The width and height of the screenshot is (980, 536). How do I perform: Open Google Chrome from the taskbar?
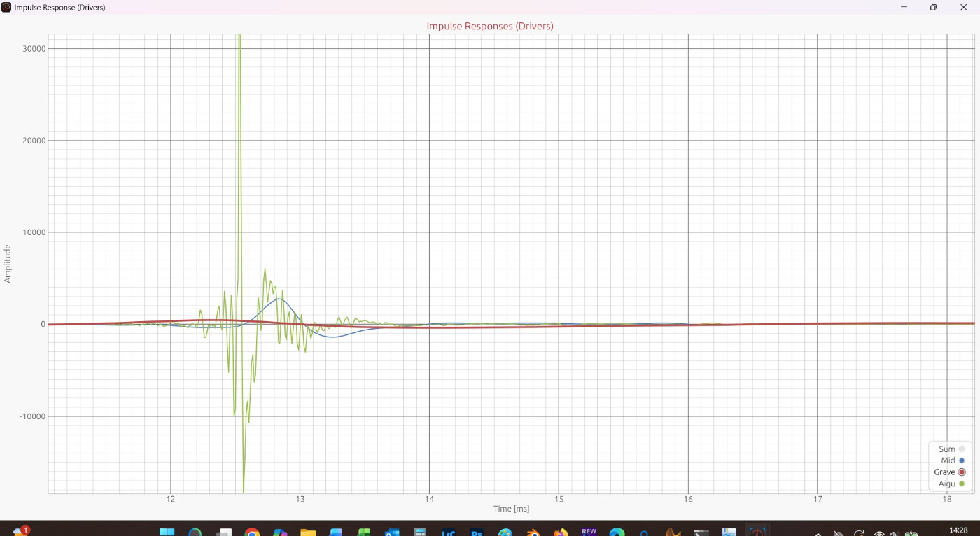click(252, 532)
